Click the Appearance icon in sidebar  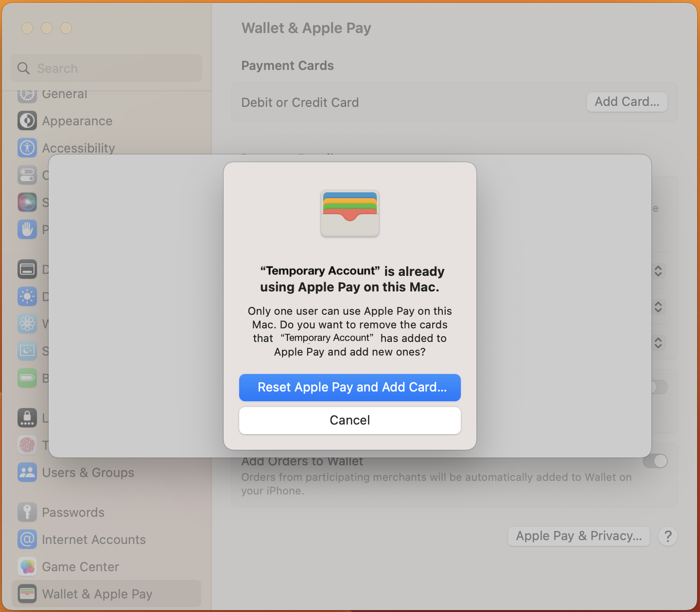27,120
